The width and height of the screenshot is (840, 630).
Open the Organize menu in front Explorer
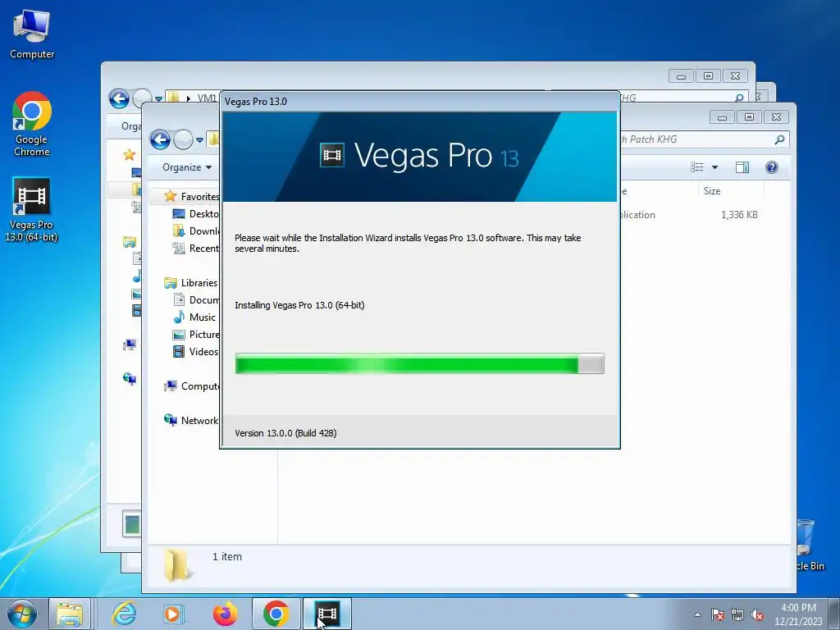coord(187,167)
